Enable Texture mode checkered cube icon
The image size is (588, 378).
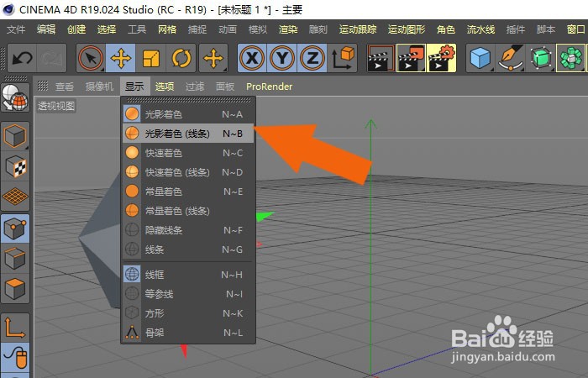pyautogui.click(x=15, y=166)
